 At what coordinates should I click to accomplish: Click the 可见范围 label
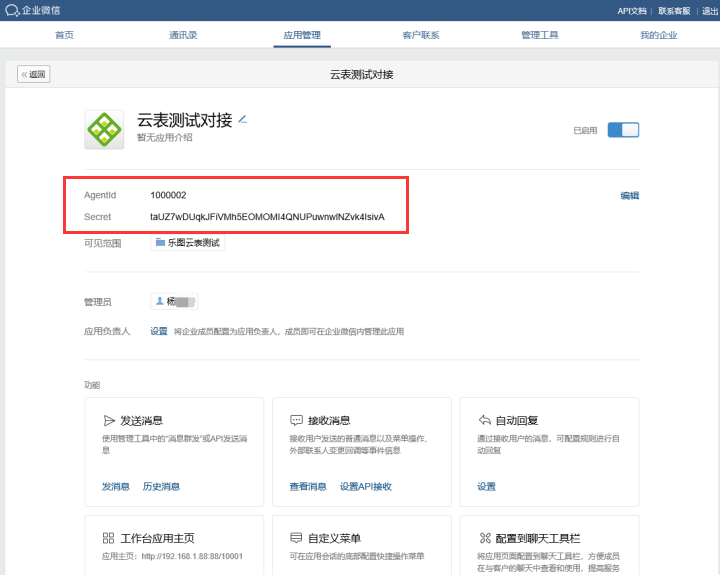pyautogui.click(x=103, y=243)
